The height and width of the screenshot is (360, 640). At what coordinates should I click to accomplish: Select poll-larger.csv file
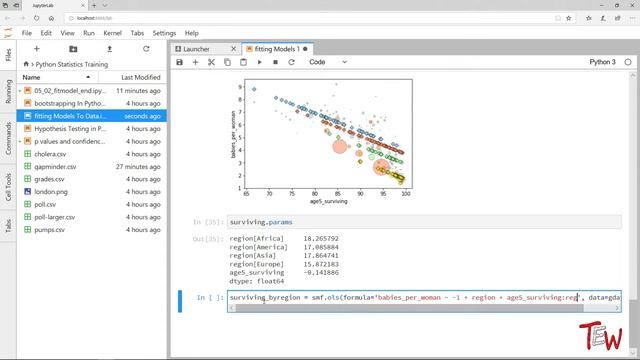(92, 217)
